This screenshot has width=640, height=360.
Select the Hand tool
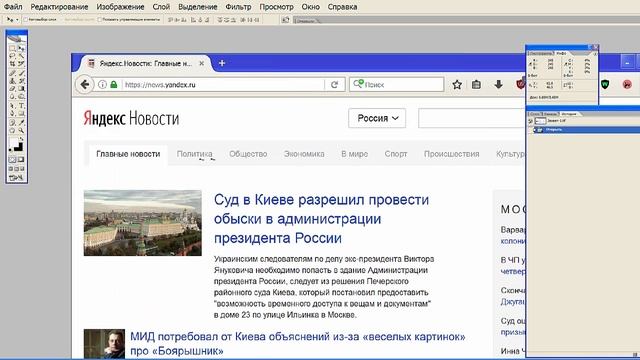pyautogui.click(x=12, y=130)
